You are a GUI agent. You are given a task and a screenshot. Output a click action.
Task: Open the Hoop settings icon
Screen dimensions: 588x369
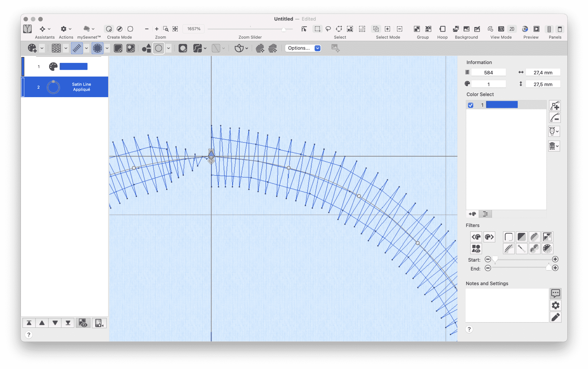442,29
